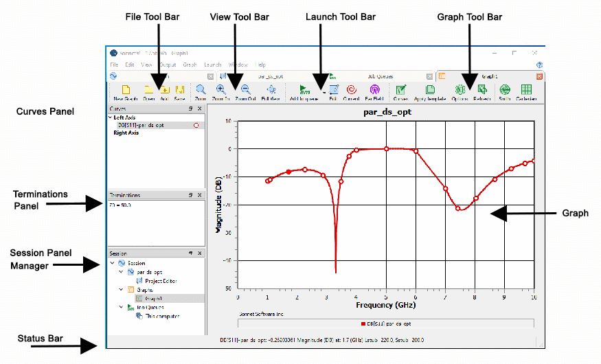Screen dimensions: 601x364
Task: Launch the Far Field viewer icon
Action: tap(374, 92)
